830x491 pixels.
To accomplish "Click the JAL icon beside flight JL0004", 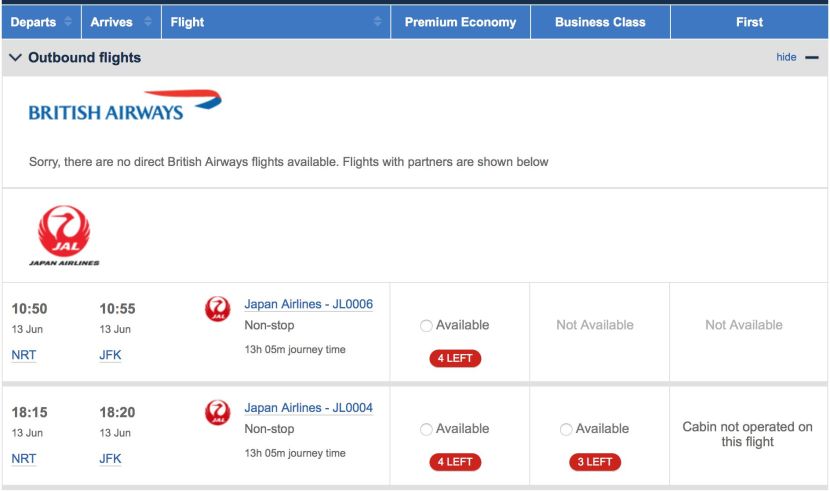I will point(218,413).
